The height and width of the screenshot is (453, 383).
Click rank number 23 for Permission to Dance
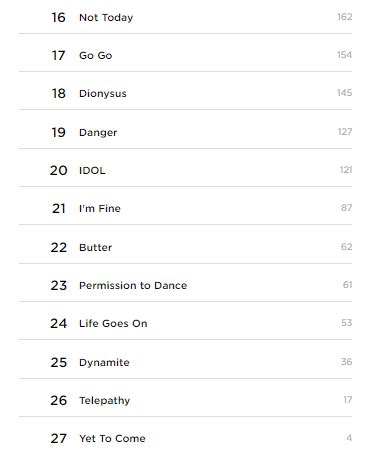pyautogui.click(x=59, y=286)
